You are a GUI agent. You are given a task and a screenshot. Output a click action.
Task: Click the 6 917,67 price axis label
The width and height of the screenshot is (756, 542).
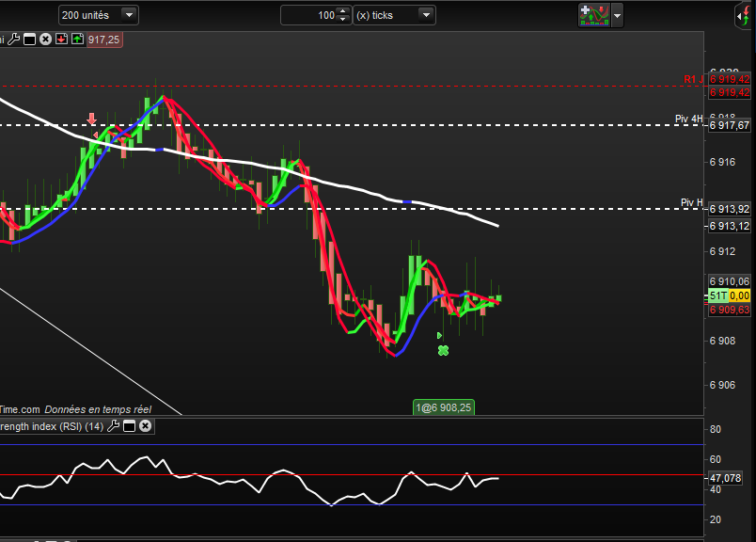click(730, 125)
